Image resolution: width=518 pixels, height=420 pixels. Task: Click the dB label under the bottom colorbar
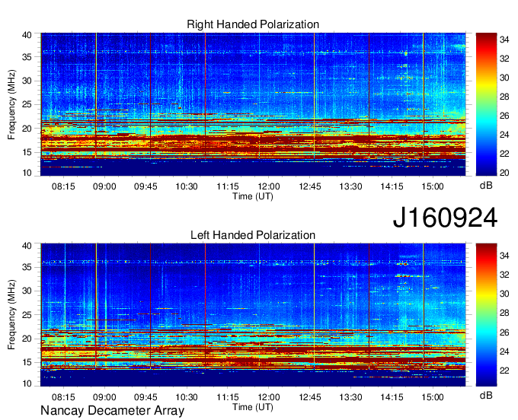tap(486, 395)
